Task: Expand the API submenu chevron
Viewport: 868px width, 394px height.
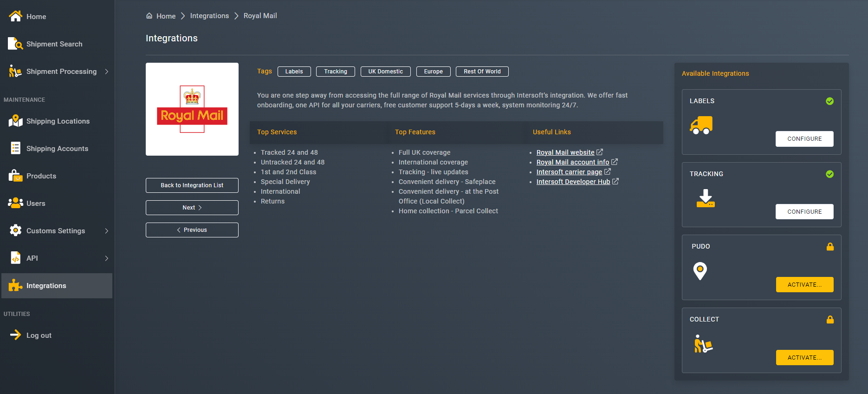Action: click(107, 258)
